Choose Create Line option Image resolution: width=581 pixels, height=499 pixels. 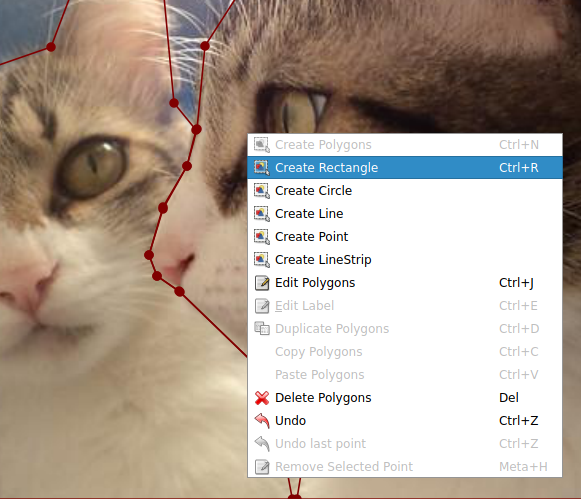405,213
